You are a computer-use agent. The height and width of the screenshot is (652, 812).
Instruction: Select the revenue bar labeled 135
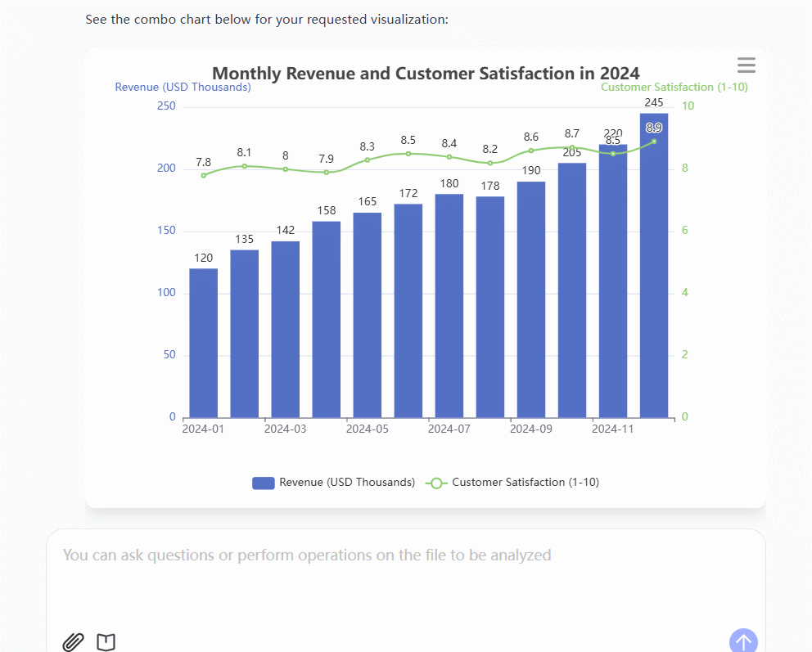tap(245, 335)
